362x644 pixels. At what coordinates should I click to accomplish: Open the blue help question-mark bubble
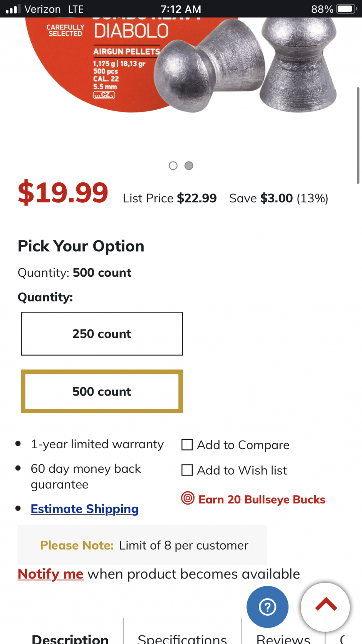click(267, 607)
